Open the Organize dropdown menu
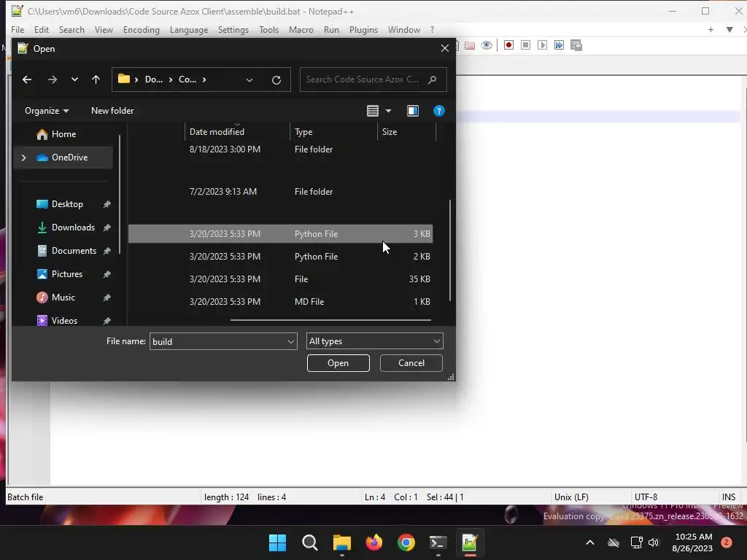The width and height of the screenshot is (747, 560). [47, 111]
